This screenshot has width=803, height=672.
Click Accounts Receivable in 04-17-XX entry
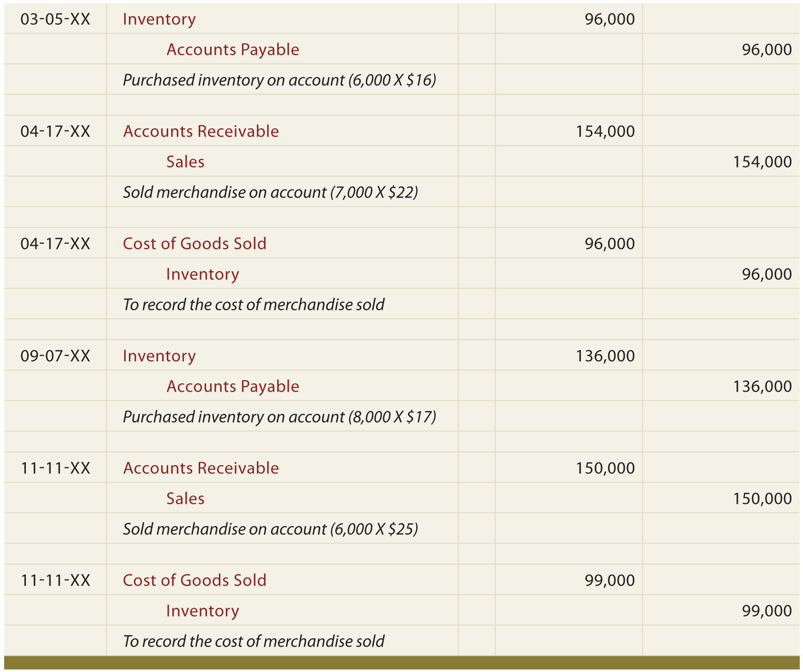(201, 132)
